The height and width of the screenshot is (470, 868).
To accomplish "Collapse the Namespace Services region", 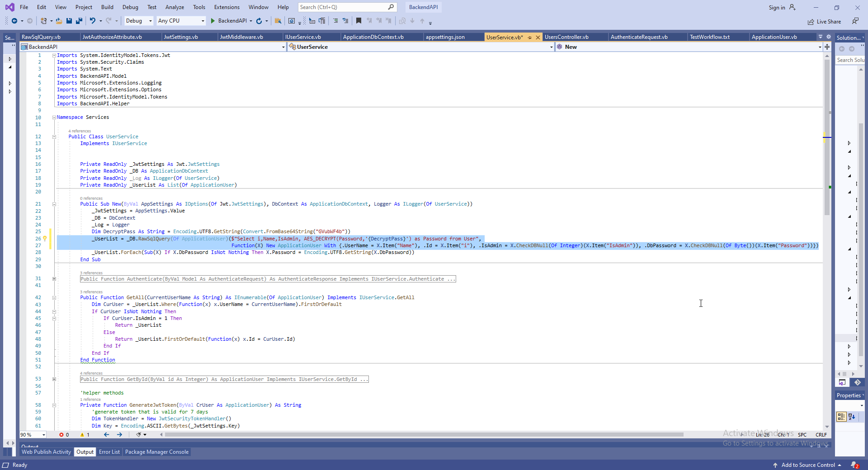I will click(54, 117).
